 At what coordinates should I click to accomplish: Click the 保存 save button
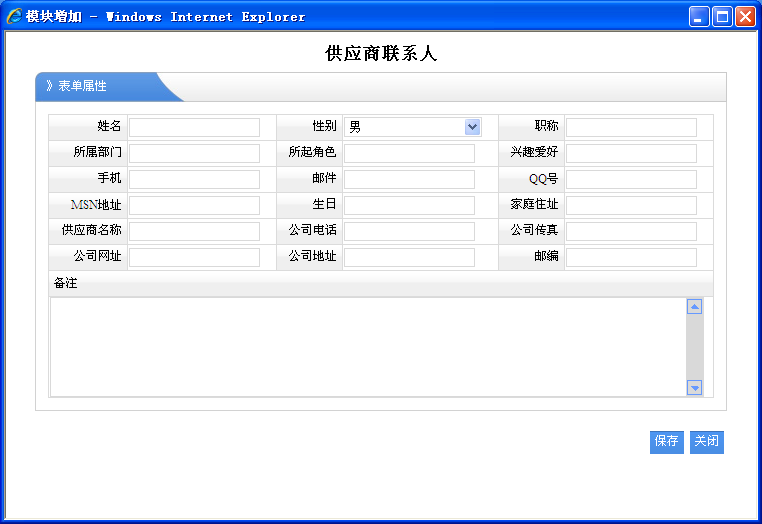(x=666, y=441)
